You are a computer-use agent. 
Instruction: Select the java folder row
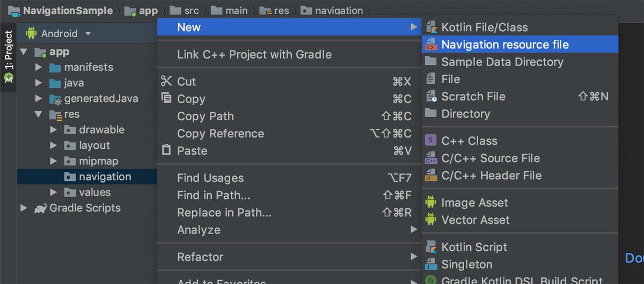point(87,83)
